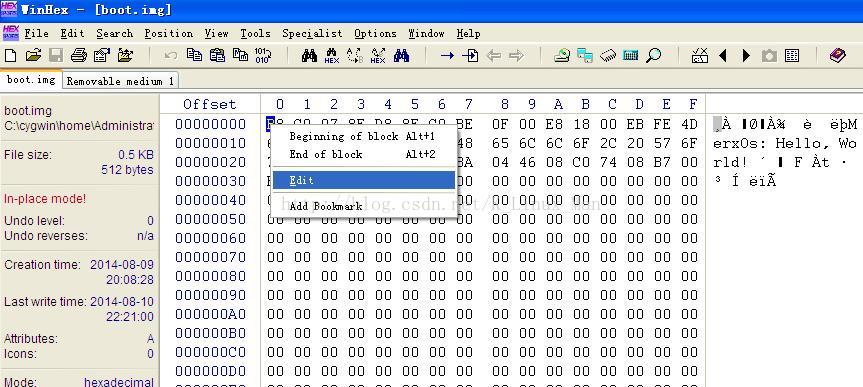Click the grid Options toolbar icon
863x387 pixels.
tap(792, 56)
